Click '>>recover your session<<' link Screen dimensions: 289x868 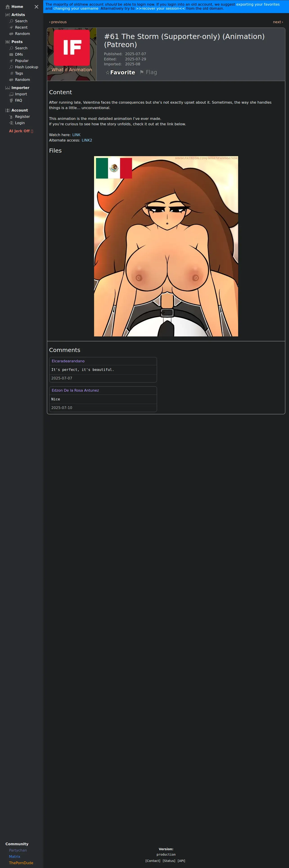coord(160,8)
